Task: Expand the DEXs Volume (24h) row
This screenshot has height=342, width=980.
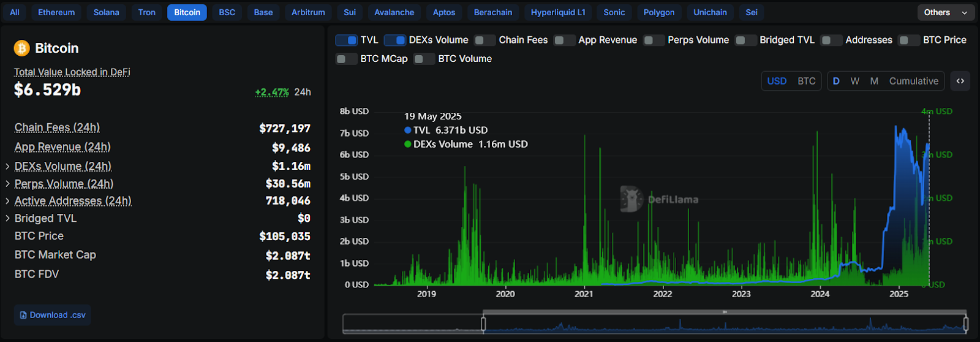Action: pos(7,166)
